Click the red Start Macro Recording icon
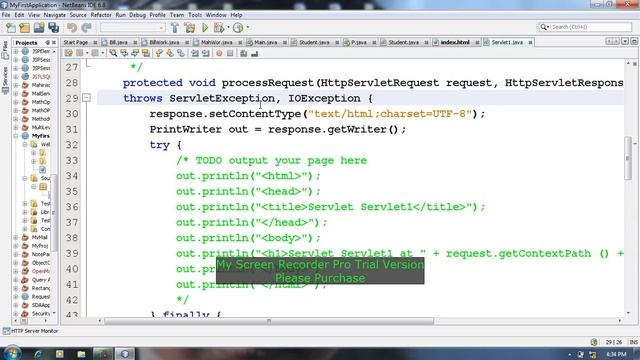640x360 pixels. pos(219,53)
